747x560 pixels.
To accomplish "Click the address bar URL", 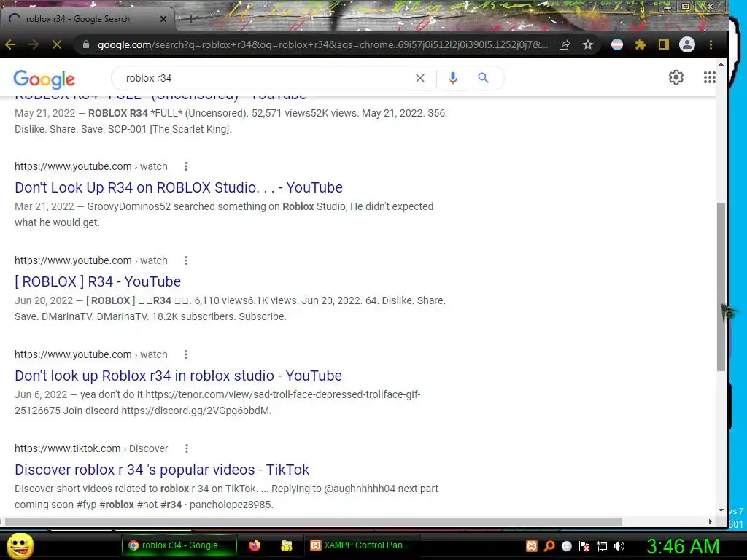I will tap(322, 44).
